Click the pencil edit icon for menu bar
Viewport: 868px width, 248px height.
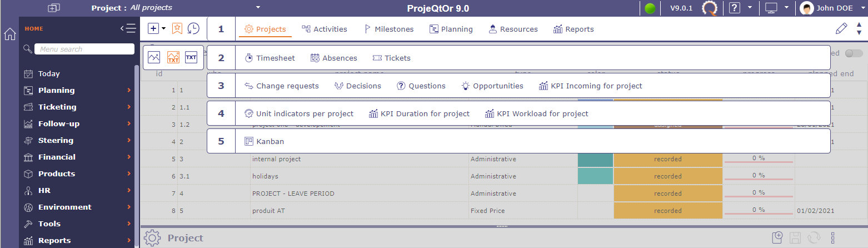[841, 29]
